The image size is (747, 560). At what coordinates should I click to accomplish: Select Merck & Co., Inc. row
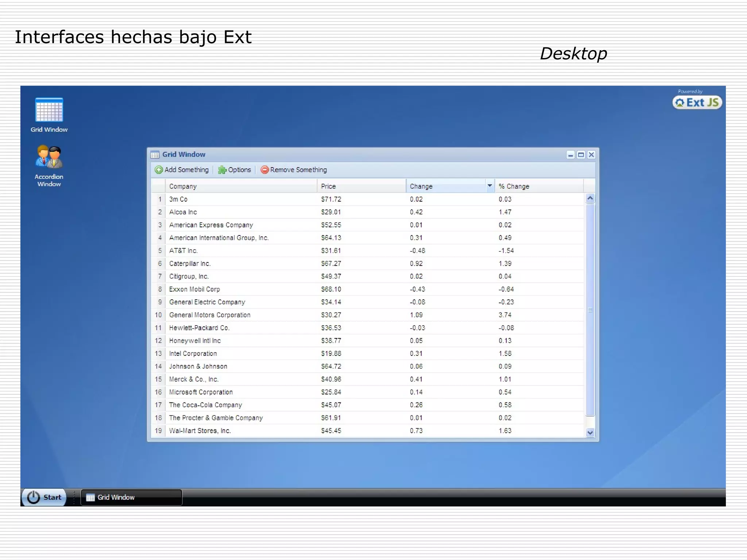367,379
